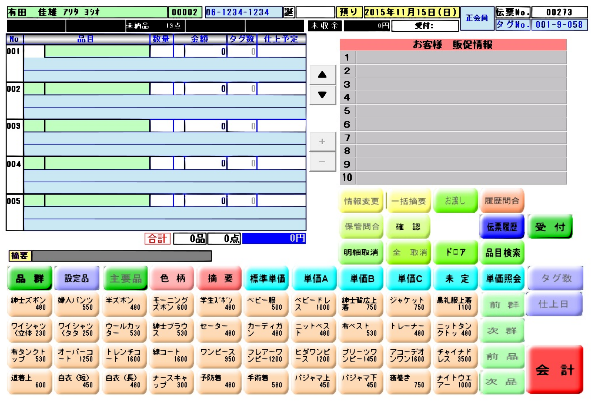The image size is (598, 405).
Task: Open 伝票履歴 slip history
Action: (502, 227)
